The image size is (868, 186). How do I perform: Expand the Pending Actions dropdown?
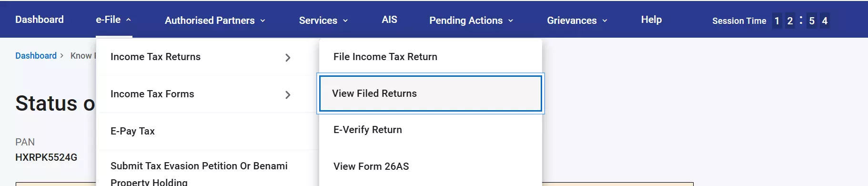click(x=471, y=21)
